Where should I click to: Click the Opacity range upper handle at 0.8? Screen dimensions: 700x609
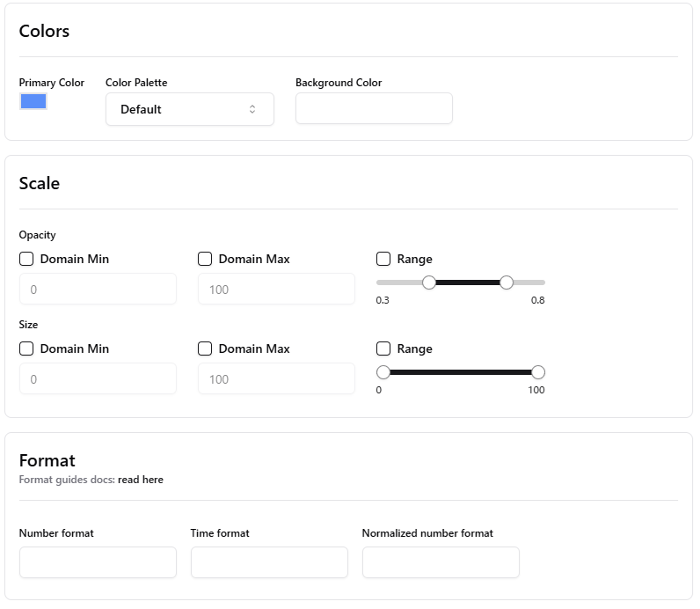tap(507, 282)
